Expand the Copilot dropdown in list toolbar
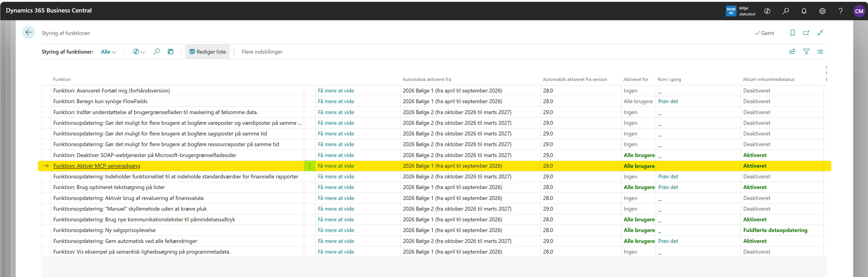 point(139,52)
